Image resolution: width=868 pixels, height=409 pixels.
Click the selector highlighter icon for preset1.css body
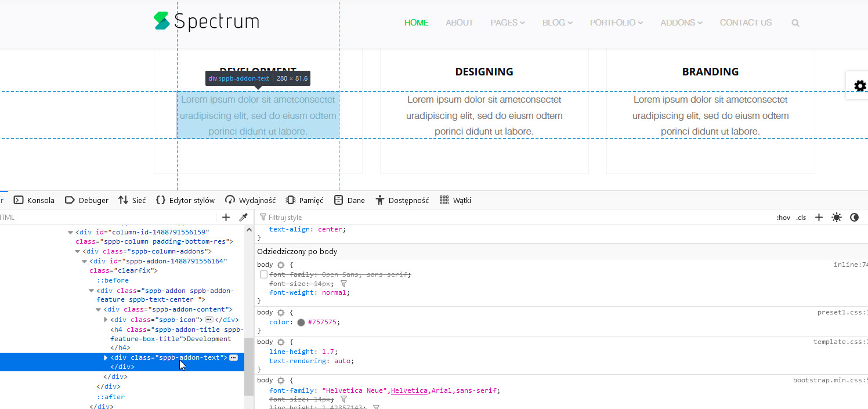pos(281,313)
